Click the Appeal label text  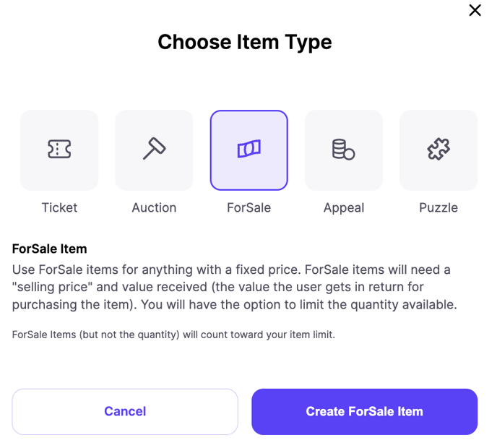click(x=344, y=208)
